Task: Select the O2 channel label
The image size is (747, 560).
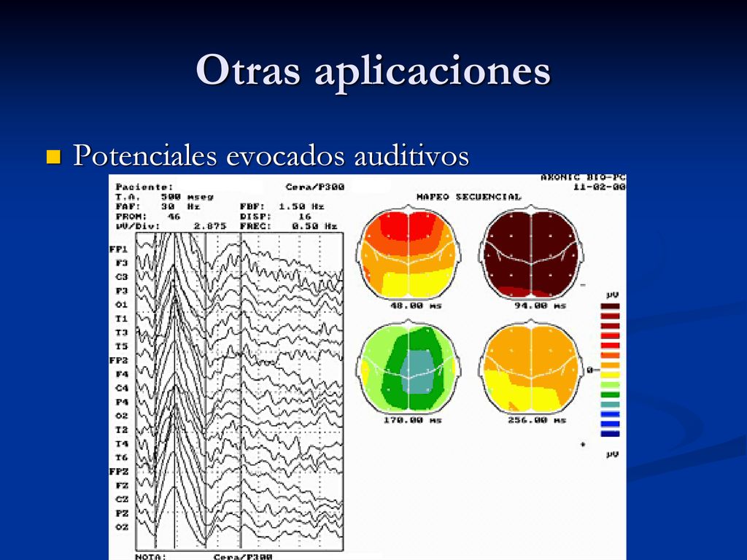Action: (122, 416)
